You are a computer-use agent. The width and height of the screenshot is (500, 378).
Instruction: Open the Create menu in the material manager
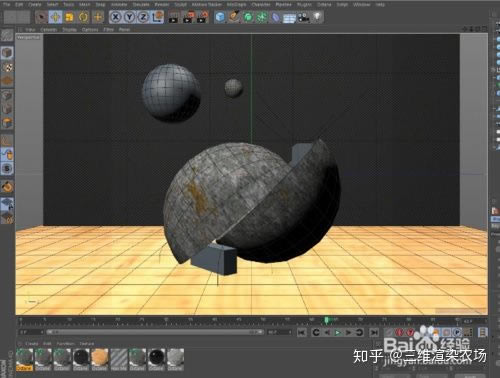(x=32, y=343)
